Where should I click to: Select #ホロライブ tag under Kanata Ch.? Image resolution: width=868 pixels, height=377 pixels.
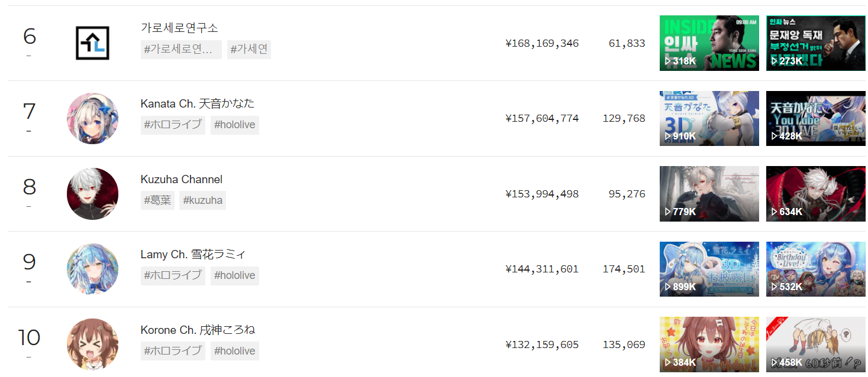point(173,125)
